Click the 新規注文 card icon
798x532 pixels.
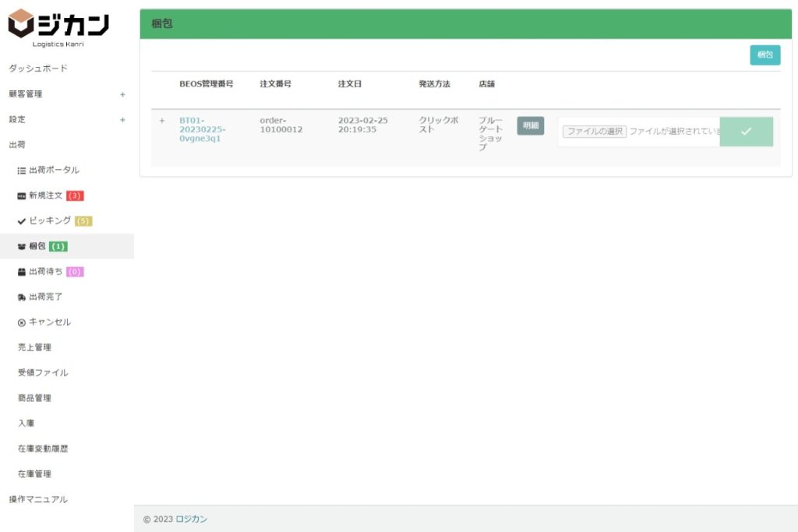pyautogui.click(x=22, y=196)
